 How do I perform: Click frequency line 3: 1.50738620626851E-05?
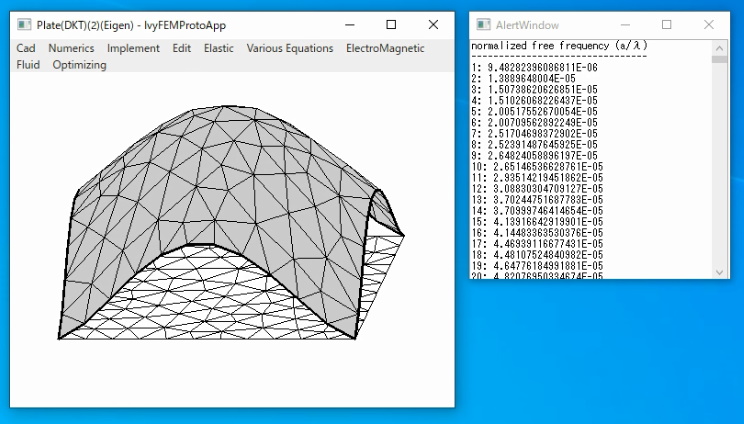click(x=534, y=90)
